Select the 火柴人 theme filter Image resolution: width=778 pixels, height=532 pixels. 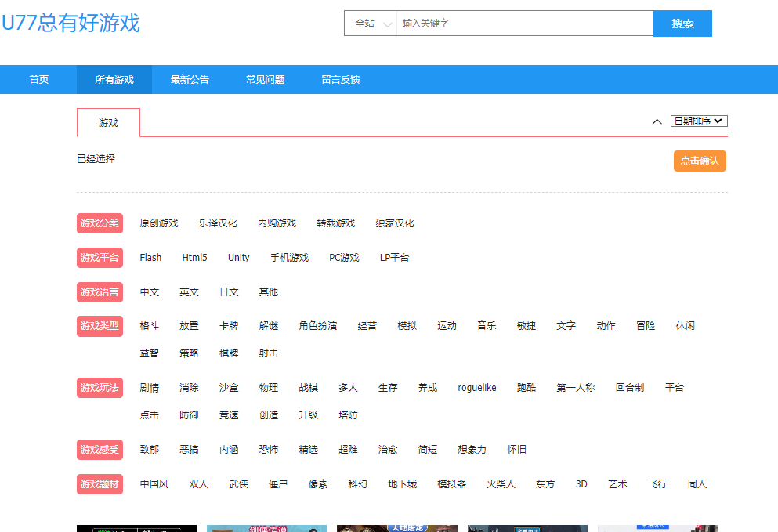click(x=501, y=484)
